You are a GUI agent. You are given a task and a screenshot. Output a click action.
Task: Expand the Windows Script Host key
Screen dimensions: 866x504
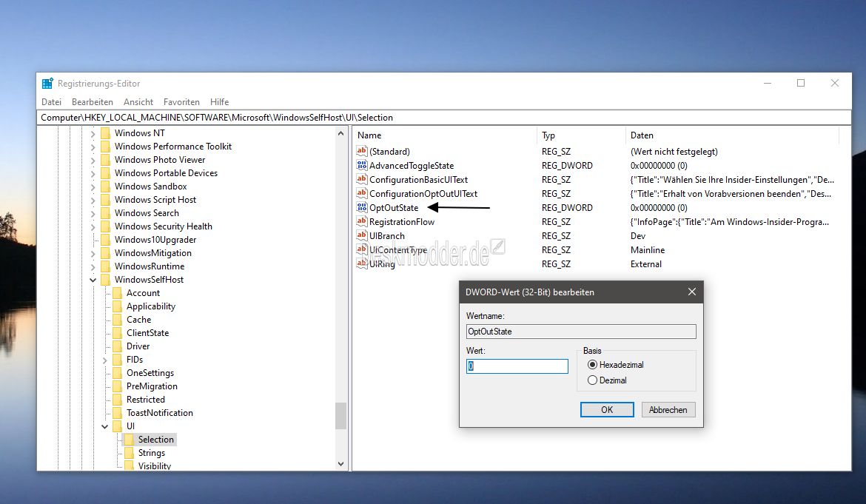(x=93, y=201)
